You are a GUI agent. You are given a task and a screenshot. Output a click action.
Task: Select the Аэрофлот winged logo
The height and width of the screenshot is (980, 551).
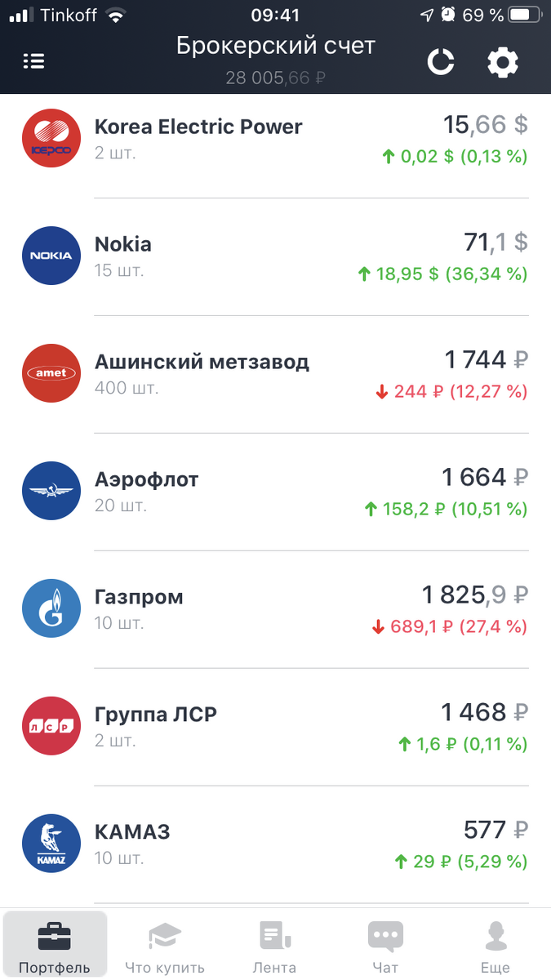click(51, 491)
